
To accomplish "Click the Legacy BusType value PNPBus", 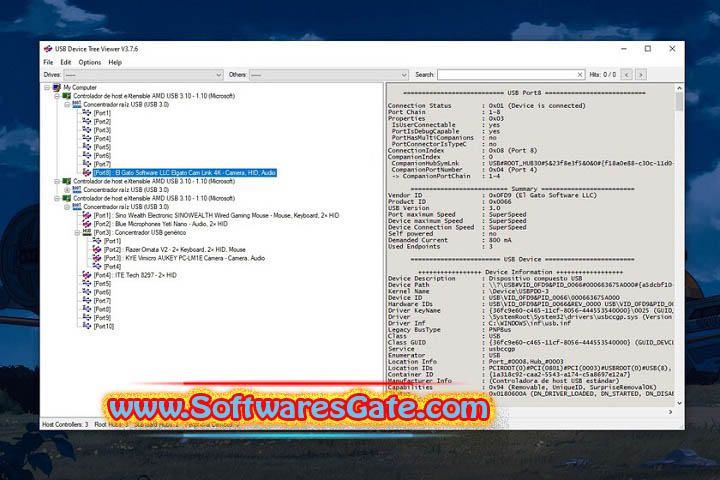I will 500,330.
